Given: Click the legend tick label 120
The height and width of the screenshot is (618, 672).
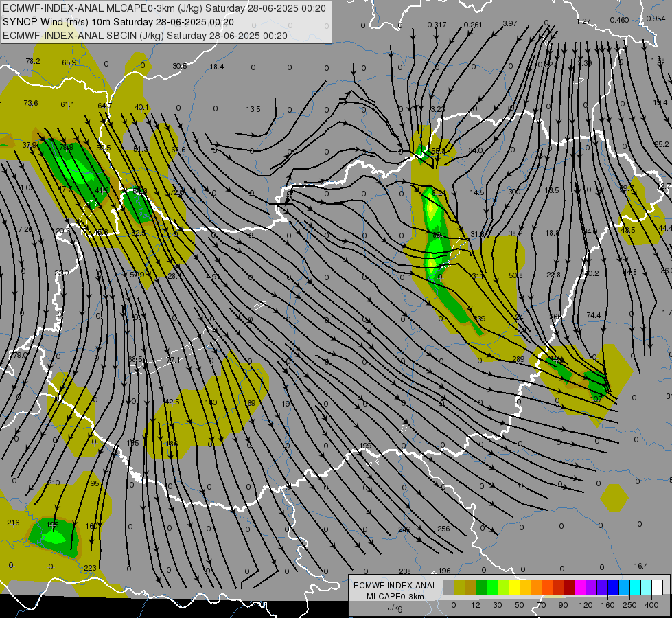Looking at the screenshot, I should (586, 605).
